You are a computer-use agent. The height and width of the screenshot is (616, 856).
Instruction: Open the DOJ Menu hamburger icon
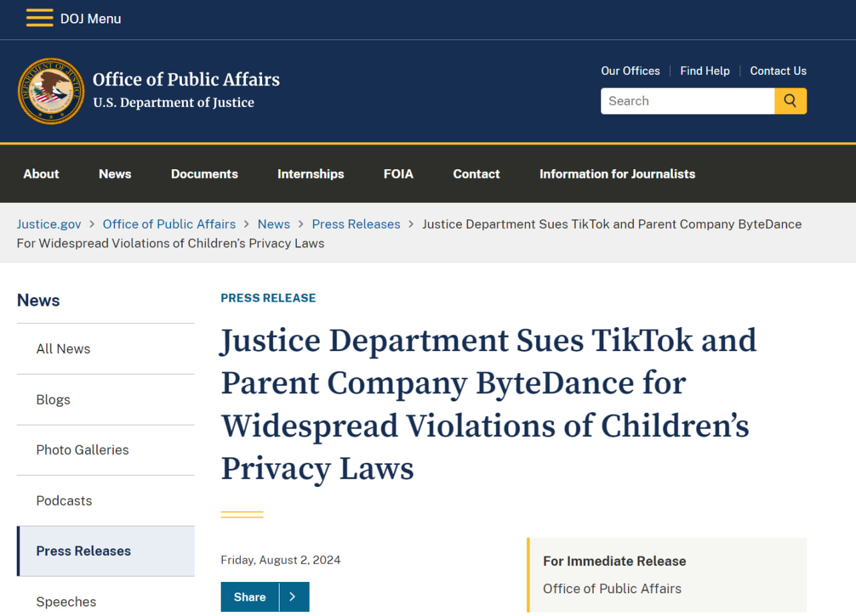click(x=39, y=18)
